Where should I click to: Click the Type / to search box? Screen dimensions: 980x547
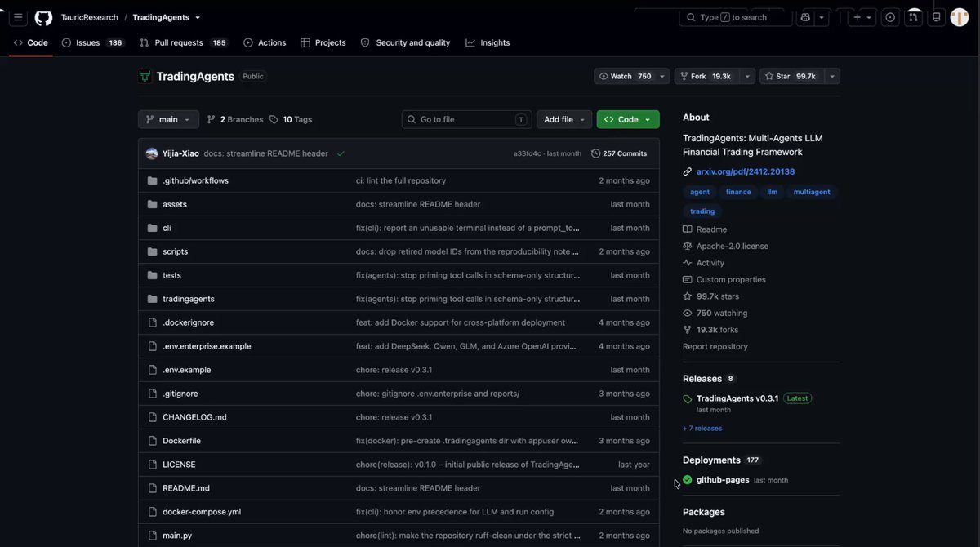(735, 17)
